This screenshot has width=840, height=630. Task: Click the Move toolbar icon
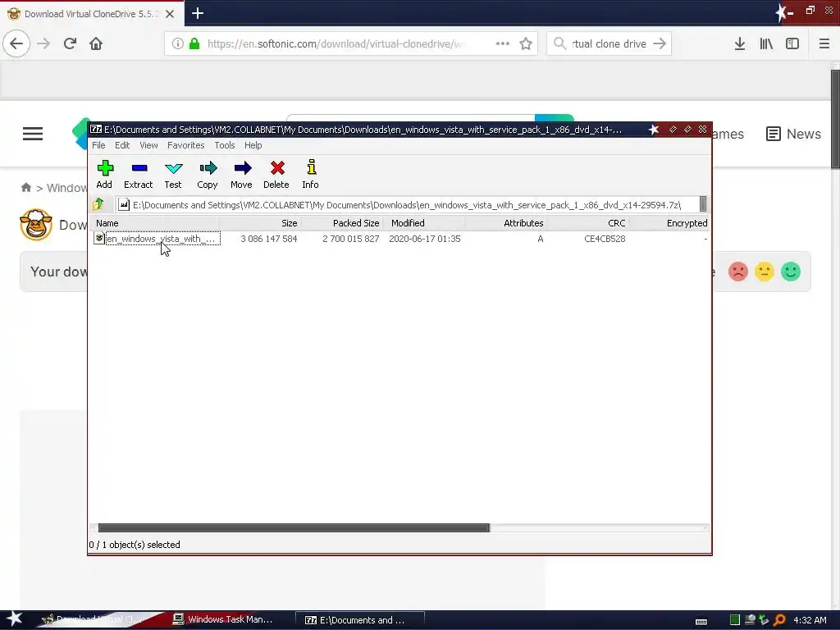(x=242, y=174)
